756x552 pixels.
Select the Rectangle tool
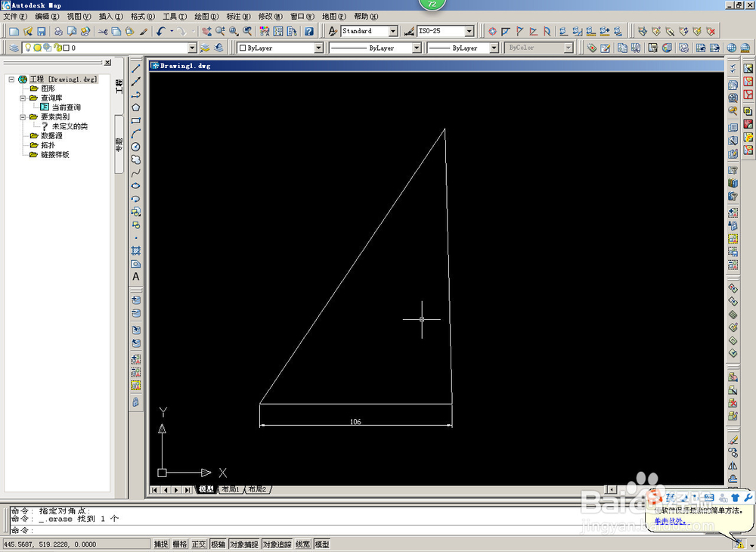click(x=136, y=120)
